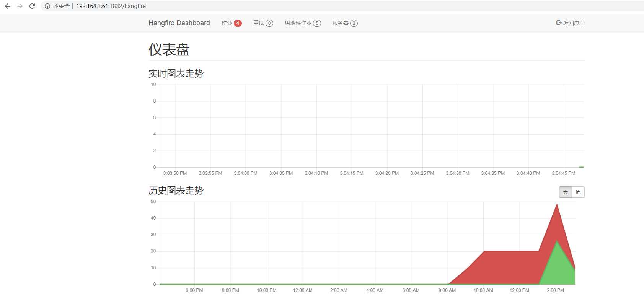The width and height of the screenshot is (644, 303).
Task: Click the return-to-app arrow icon
Action: (x=559, y=23)
